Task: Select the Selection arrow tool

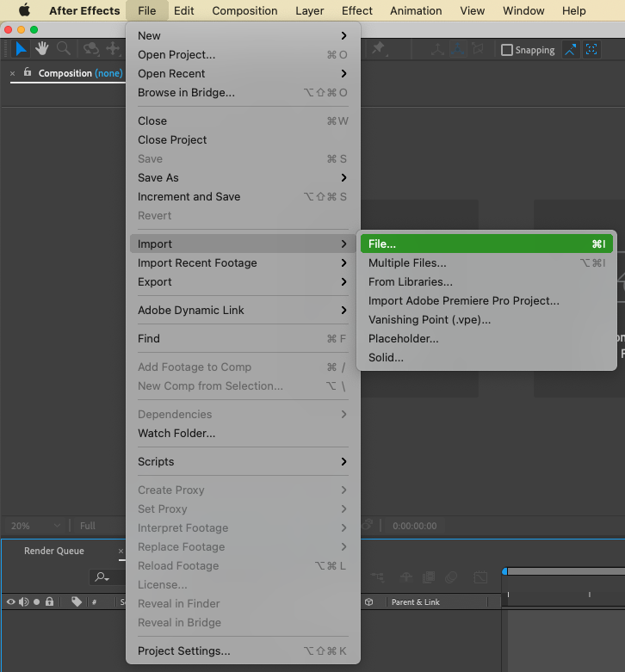Action: (x=22, y=49)
